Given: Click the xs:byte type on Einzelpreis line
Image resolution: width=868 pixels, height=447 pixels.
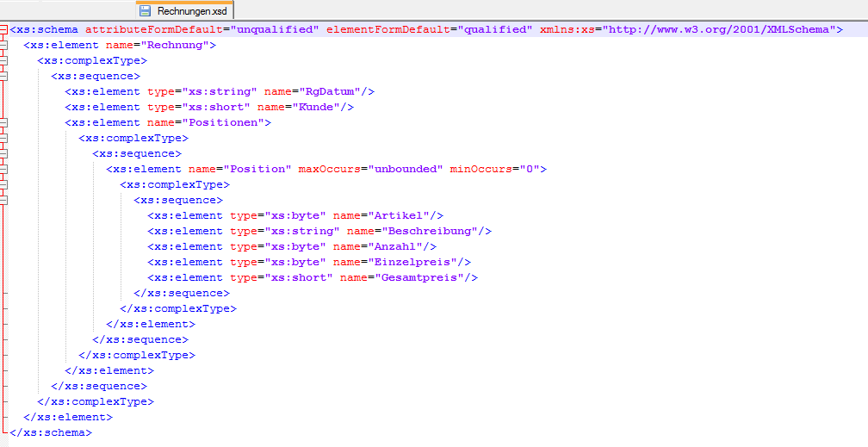Looking at the screenshot, I should pos(295,262).
